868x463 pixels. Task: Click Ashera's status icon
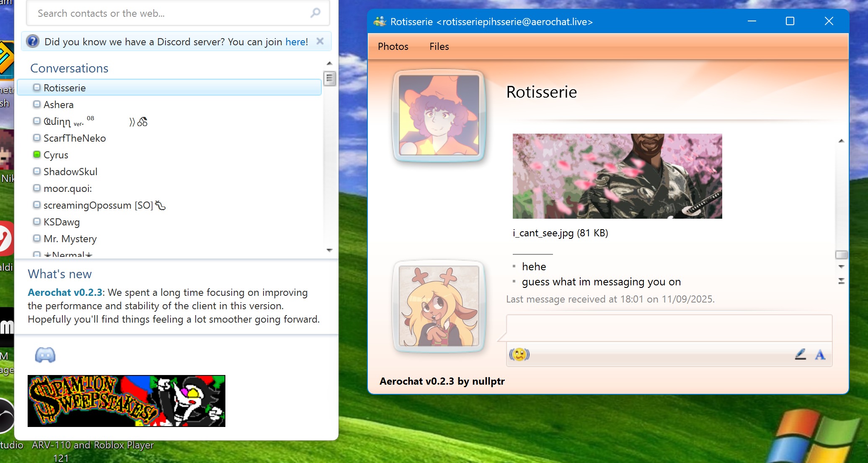[37, 104]
